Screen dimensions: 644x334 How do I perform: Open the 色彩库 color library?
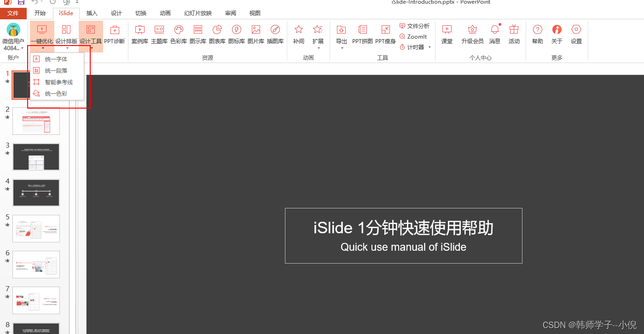179,35
